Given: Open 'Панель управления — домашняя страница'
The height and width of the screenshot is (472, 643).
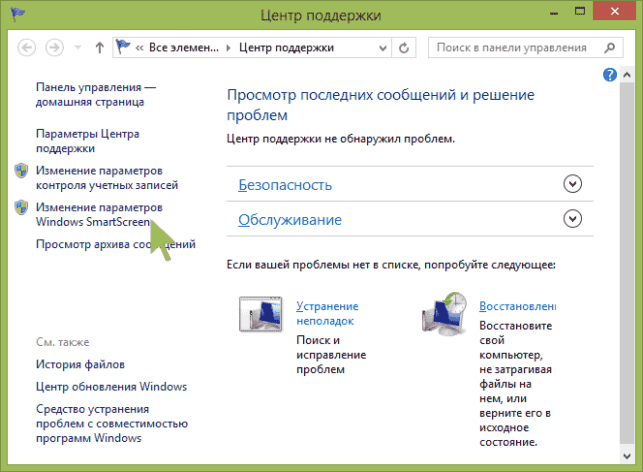Looking at the screenshot, I should click(x=96, y=94).
